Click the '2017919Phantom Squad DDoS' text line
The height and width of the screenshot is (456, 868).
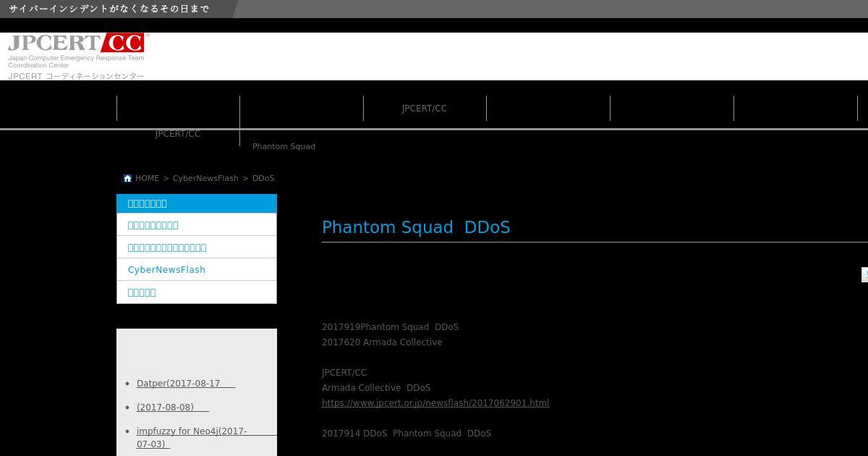390,327
